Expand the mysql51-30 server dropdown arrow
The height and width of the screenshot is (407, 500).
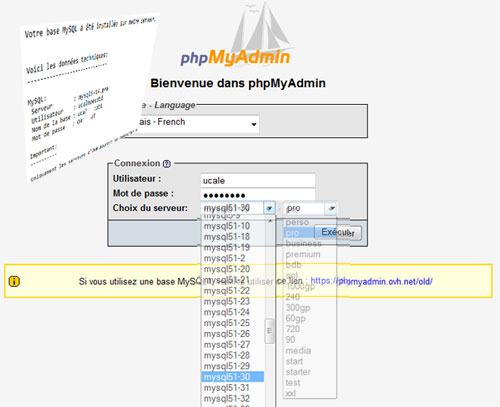pyautogui.click(x=269, y=209)
